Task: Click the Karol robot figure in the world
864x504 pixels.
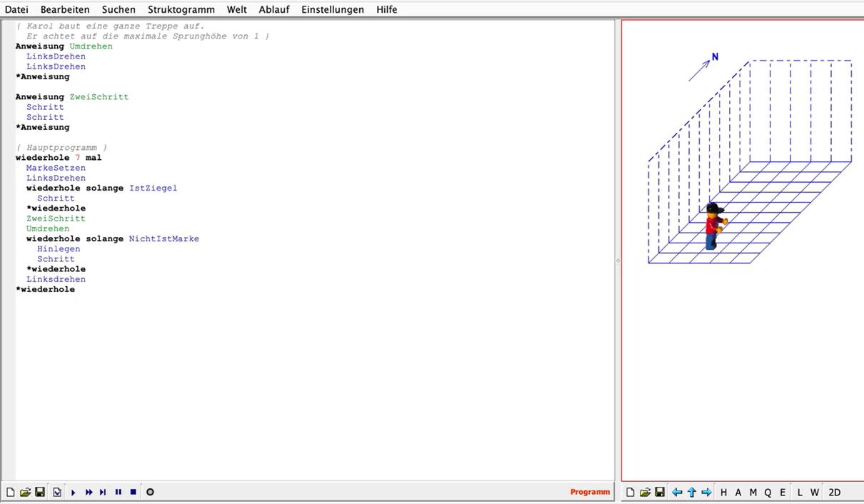Action: click(x=713, y=226)
